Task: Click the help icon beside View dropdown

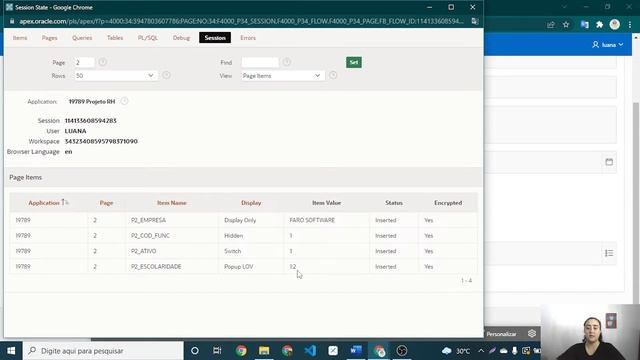Action: 333,75
